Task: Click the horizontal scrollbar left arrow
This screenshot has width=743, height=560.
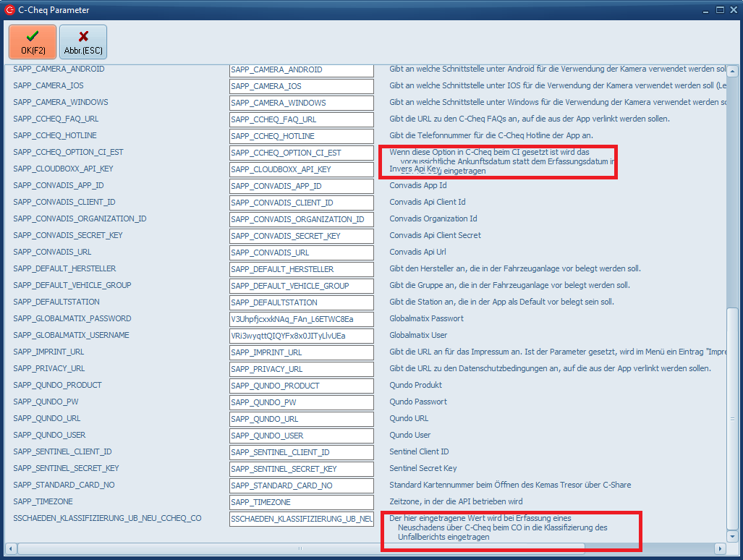Action: coord(10,548)
